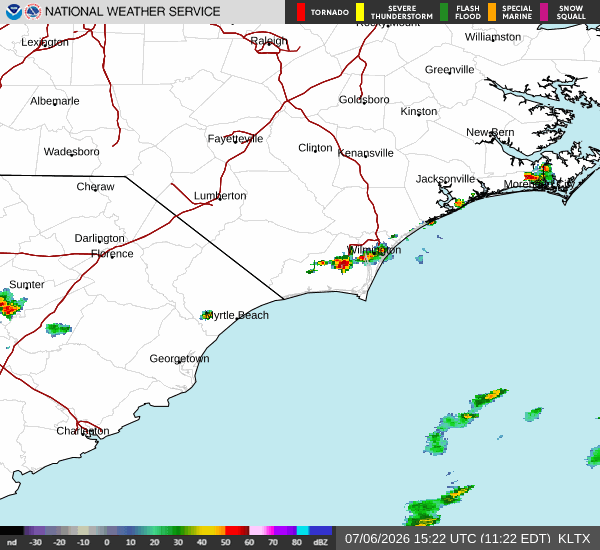Click the storm cell west of Wilmington
Screen dimensions: 600x550
coord(342,263)
